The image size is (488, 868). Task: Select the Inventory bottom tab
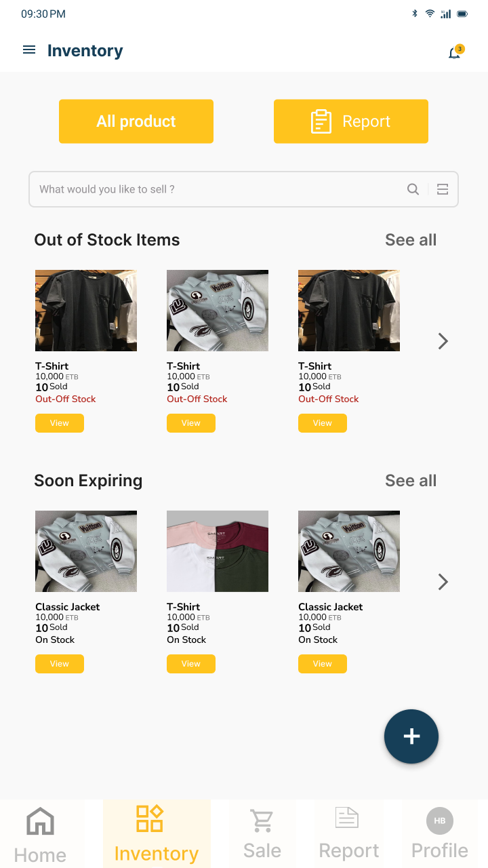tap(157, 834)
